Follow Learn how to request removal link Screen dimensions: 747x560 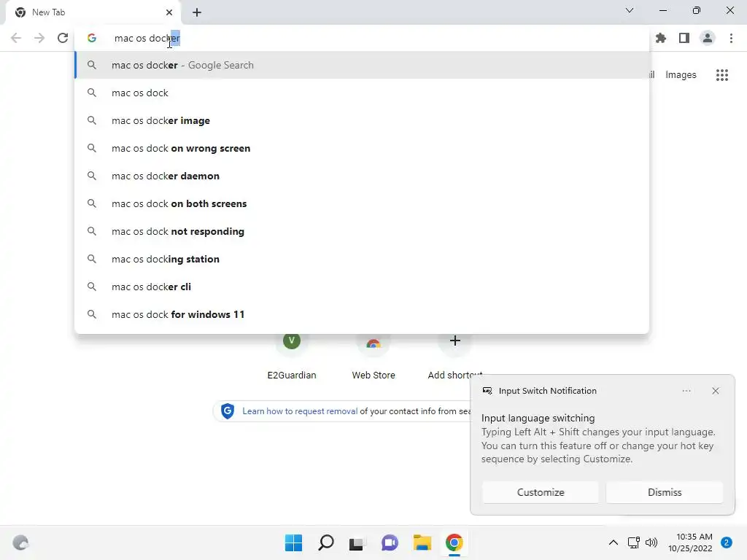click(300, 411)
